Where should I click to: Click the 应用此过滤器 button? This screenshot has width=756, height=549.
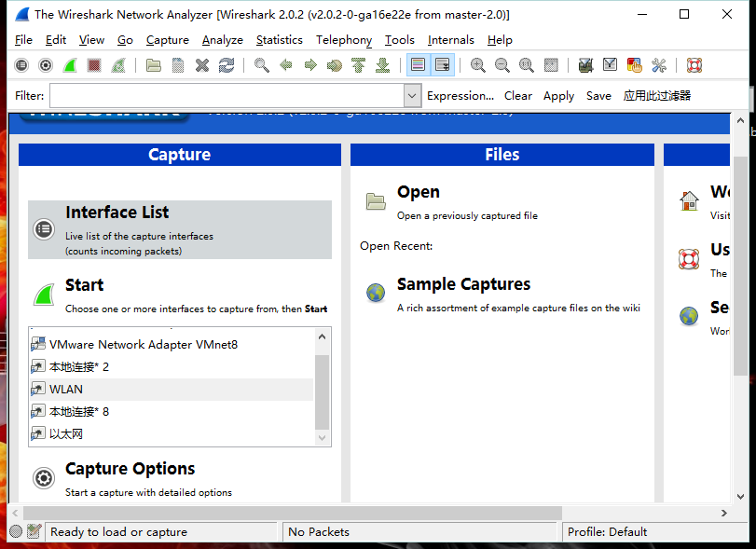[656, 95]
